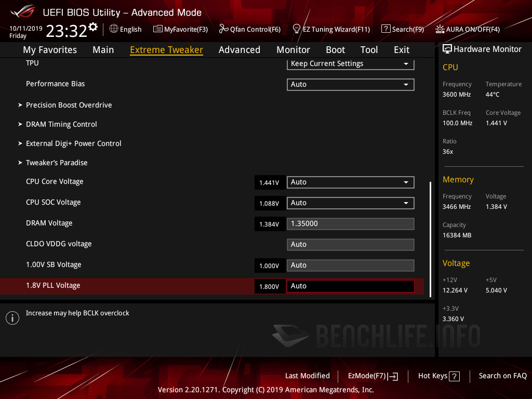Click the 44°C temperature value
This screenshot has width=532, height=399.
pos(493,95)
